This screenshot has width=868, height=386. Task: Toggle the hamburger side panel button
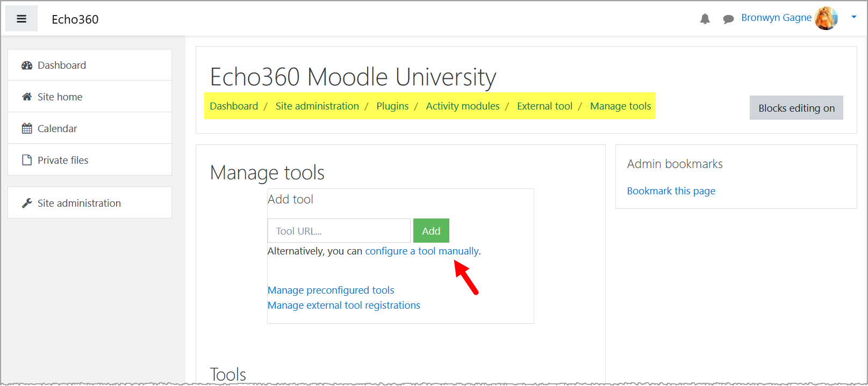[21, 19]
